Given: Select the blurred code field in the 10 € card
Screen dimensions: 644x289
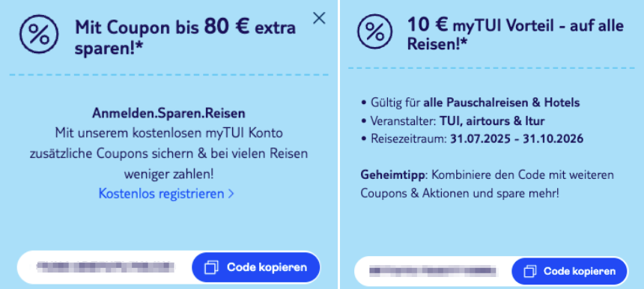Looking at the screenshot, I should coord(433,271).
